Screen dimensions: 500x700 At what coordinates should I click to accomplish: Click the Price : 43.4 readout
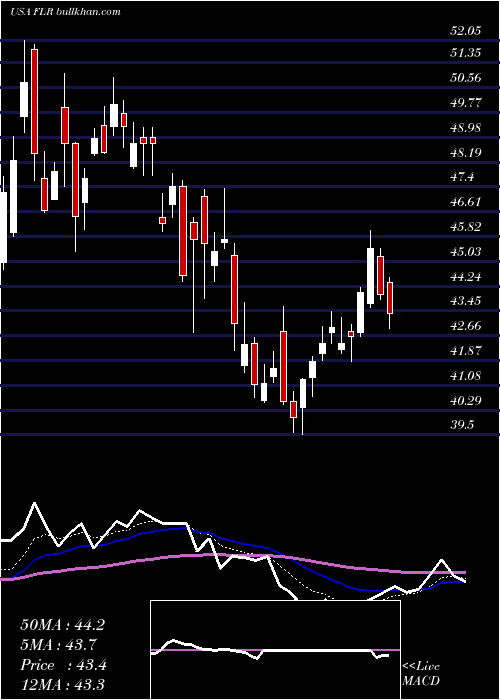(x=63, y=665)
